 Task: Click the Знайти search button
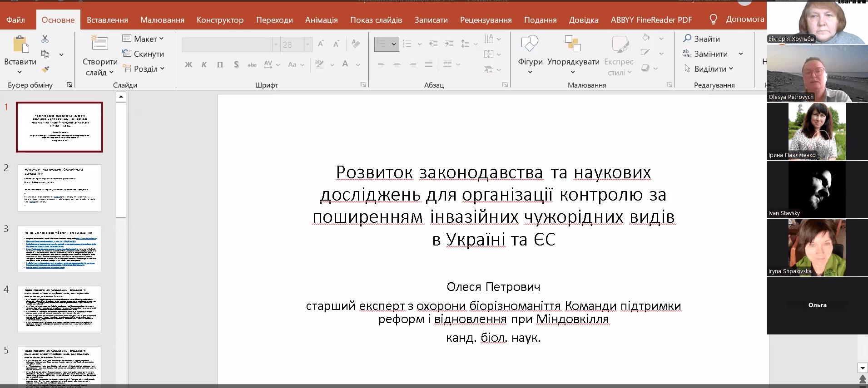click(702, 39)
